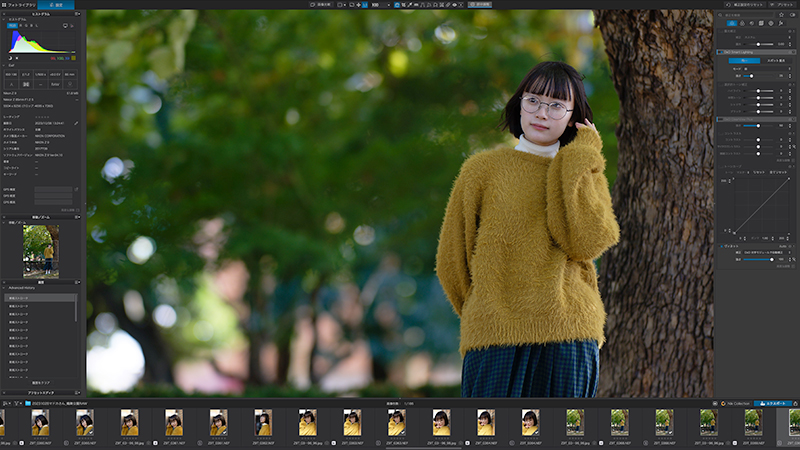
Task: Toggle the コントラスト contrast section on/off
Action: click(x=720, y=134)
